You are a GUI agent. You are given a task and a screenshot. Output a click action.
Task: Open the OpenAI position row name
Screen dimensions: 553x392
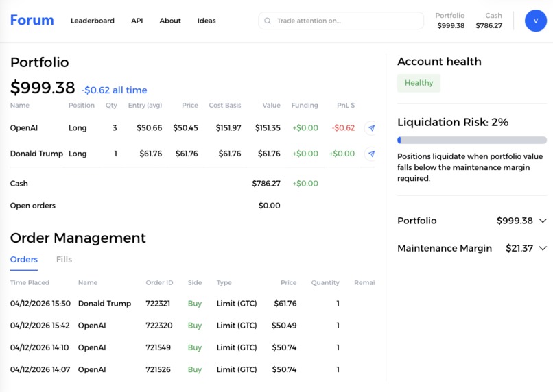(23, 128)
